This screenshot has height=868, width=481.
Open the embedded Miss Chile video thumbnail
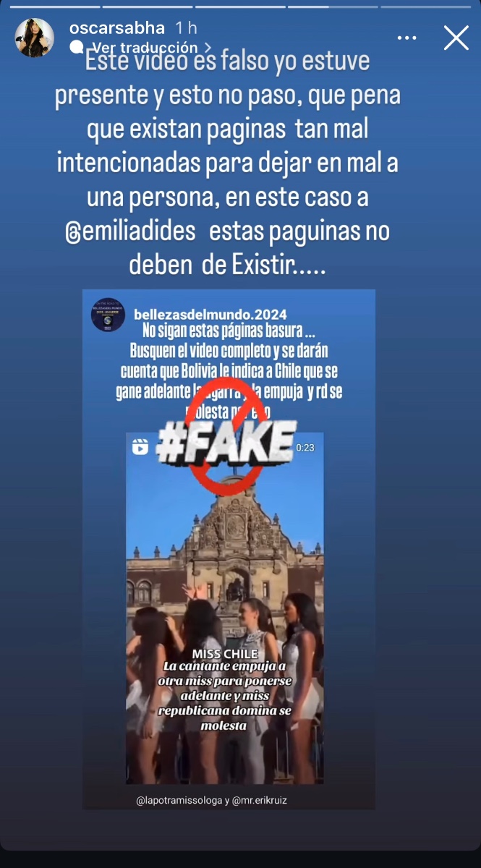(x=225, y=608)
